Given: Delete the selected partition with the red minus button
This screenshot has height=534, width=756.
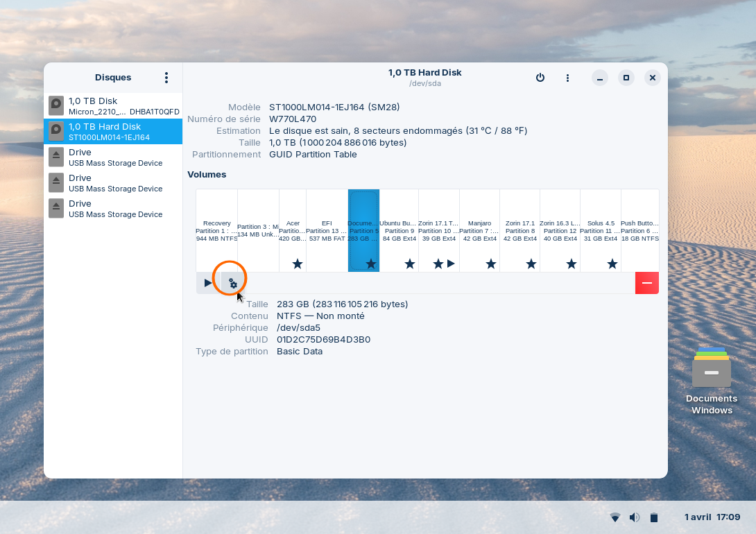Looking at the screenshot, I should point(646,283).
